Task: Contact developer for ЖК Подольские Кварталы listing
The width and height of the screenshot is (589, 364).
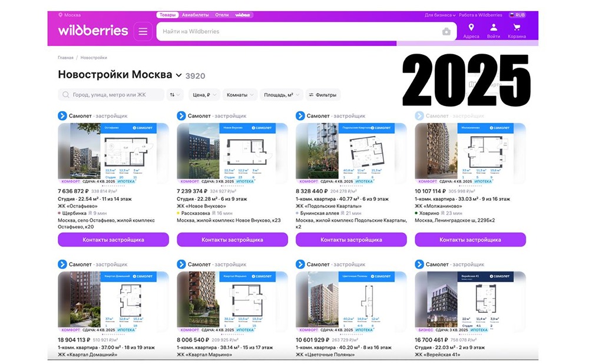Action: tap(351, 240)
